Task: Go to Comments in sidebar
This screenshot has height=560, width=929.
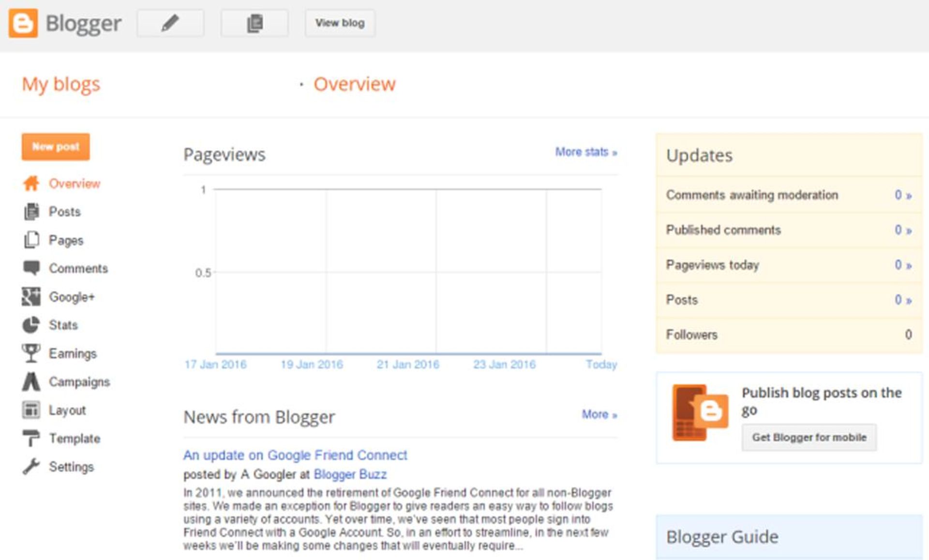Action: (78, 268)
